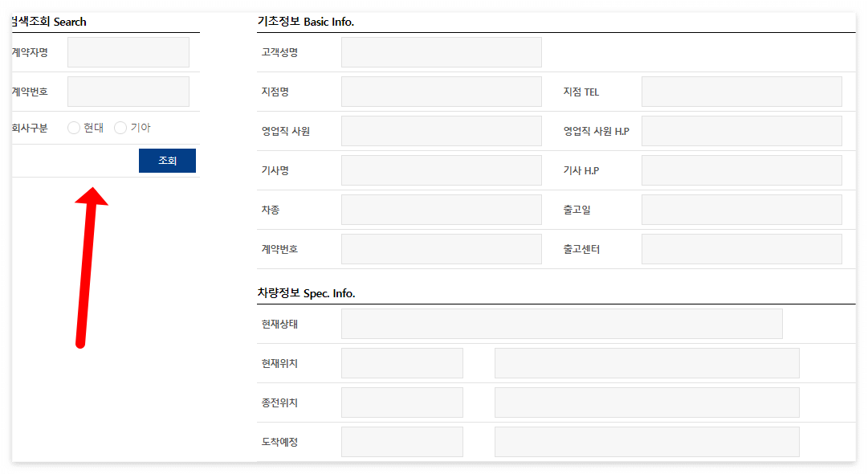This screenshot has width=868, height=474.
Task: Click the 차종 input field
Action: click(441, 209)
